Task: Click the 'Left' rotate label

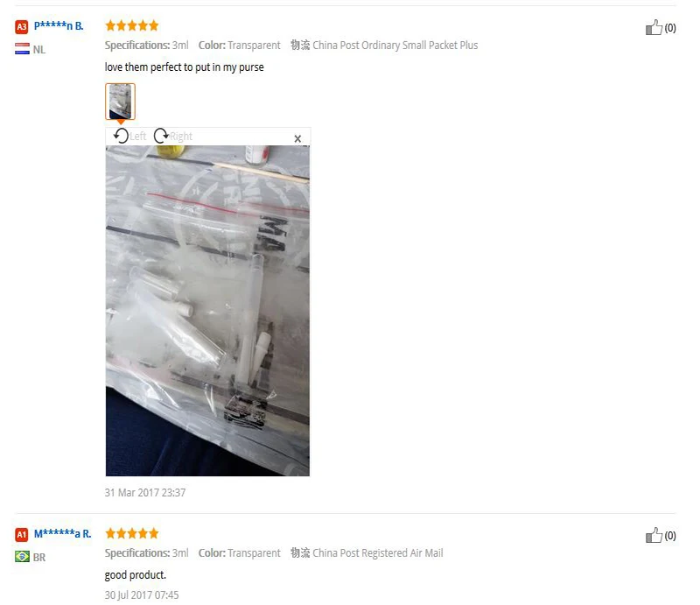Action: point(138,137)
